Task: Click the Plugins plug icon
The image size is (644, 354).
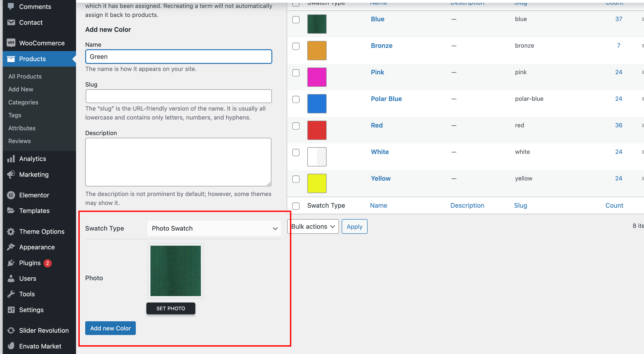Action: pyautogui.click(x=11, y=263)
